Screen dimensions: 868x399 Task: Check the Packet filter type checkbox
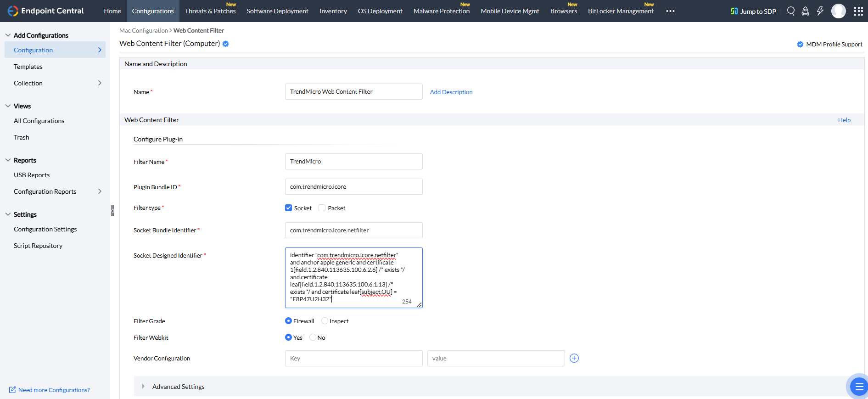coord(322,208)
